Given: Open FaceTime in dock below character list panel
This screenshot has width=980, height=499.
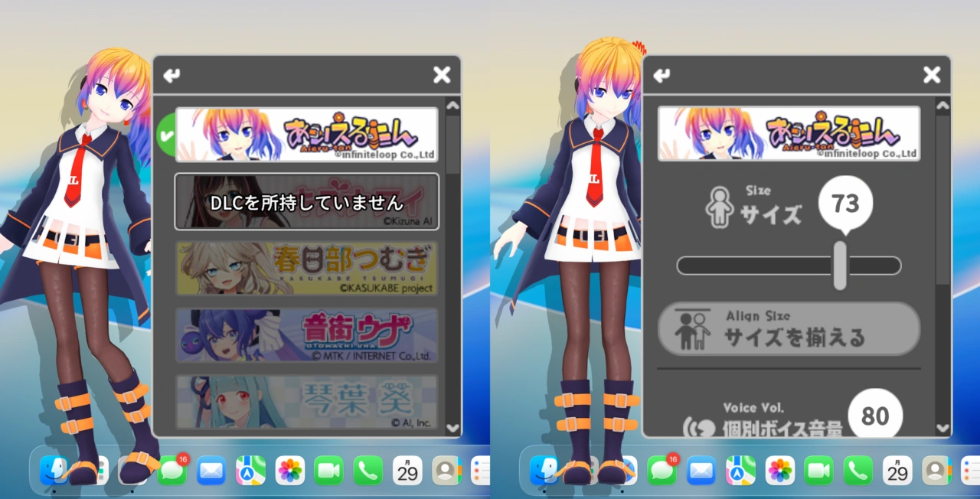Looking at the screenshot, I should [x=329, y=471].
